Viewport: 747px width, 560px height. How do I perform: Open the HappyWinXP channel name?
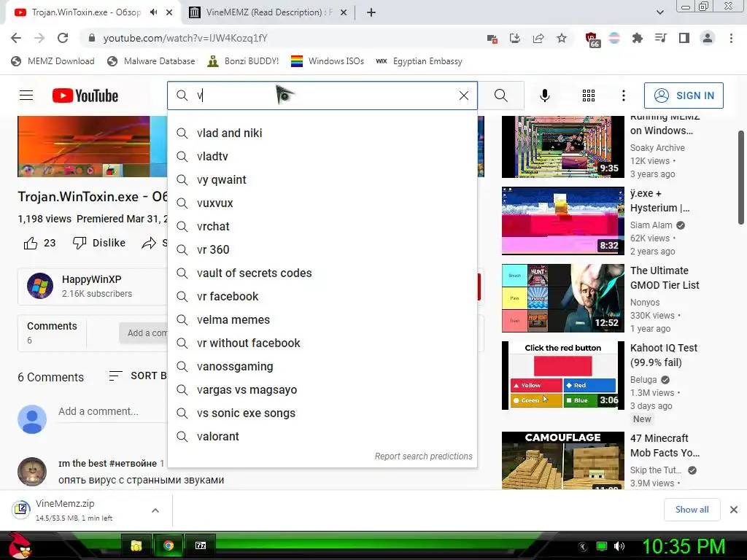(91, 279)
